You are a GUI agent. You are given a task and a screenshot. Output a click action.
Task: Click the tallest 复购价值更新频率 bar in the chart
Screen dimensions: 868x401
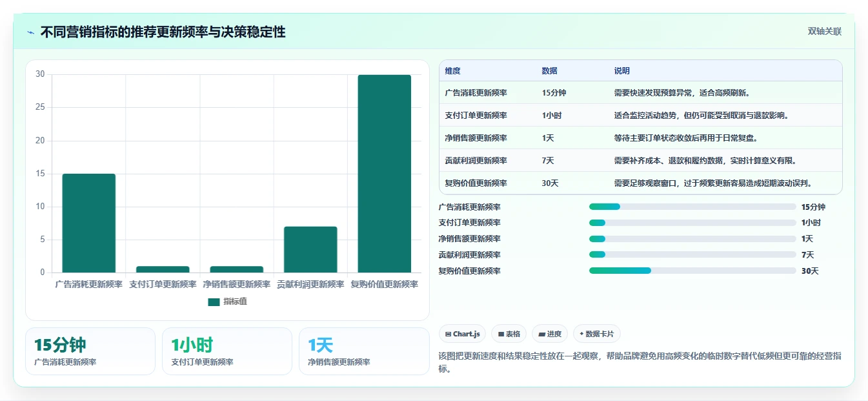(x=385, y=174)
